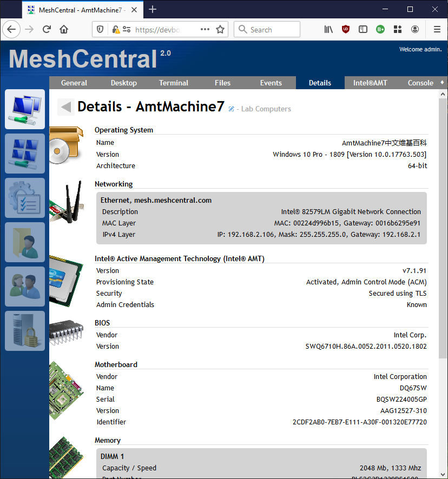
Task: Click OS name 'AmtMachine7中文维基百科'
Action: click(384, 143)
